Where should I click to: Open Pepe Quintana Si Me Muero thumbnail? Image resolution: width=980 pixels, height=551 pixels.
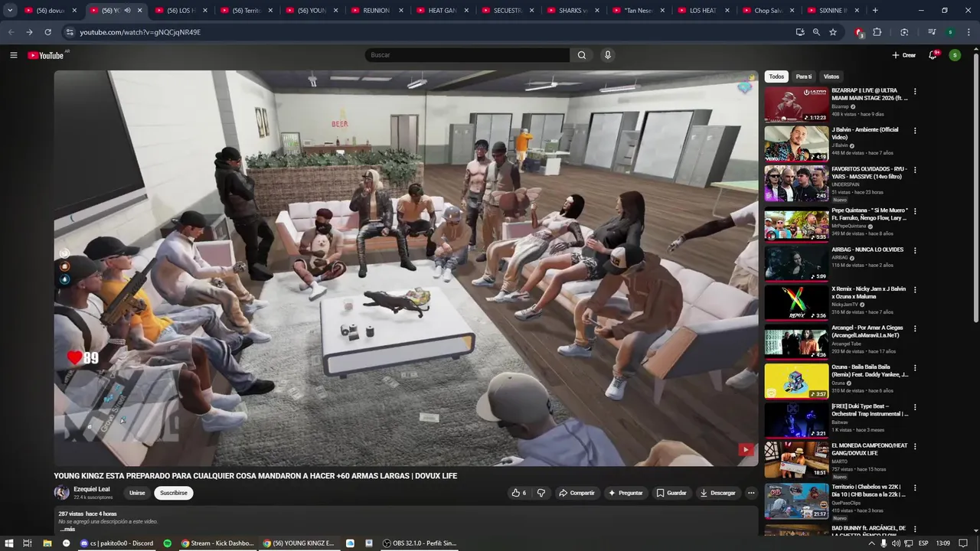pos(796,223)
